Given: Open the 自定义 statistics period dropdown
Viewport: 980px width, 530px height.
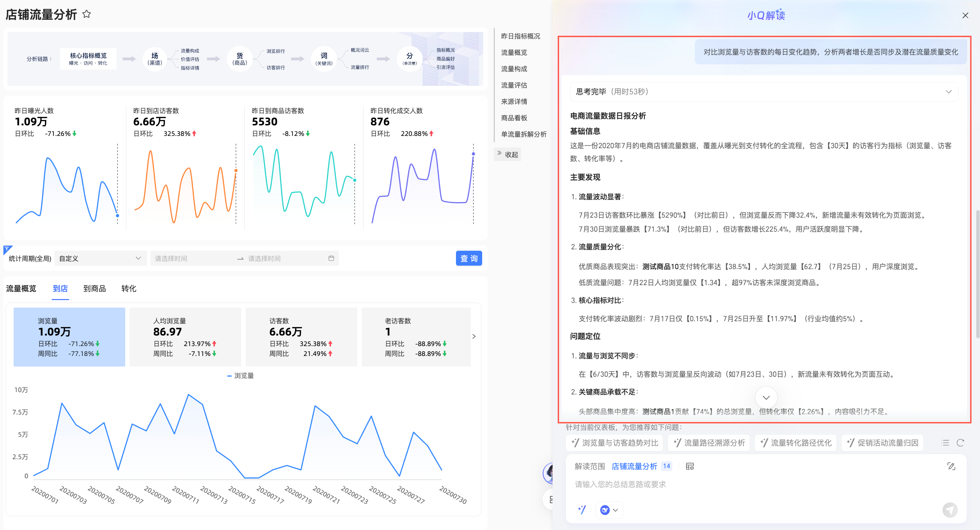Looking at the screenshot, I should (100, 258).
